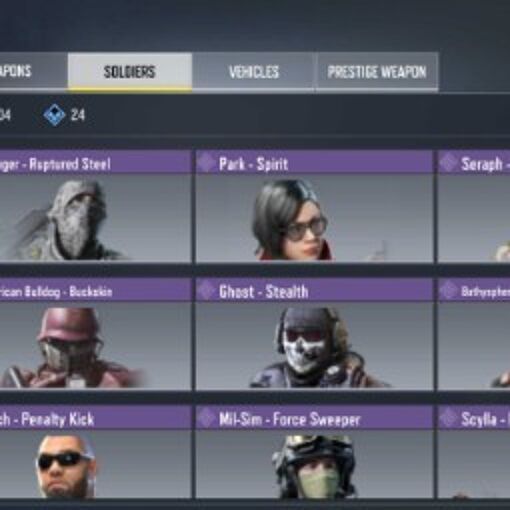Open the Vehicles tab
510x510 pixels.
[254, 72]
